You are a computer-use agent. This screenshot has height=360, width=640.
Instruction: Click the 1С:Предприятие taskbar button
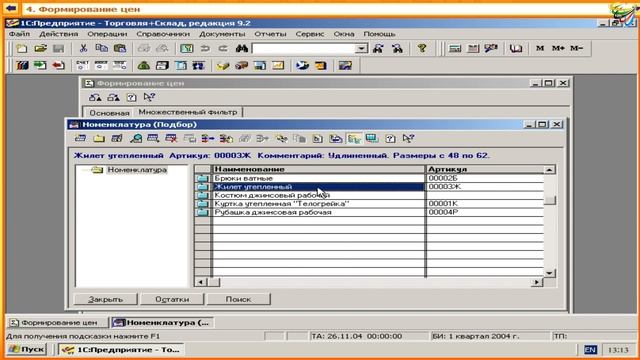121,349
